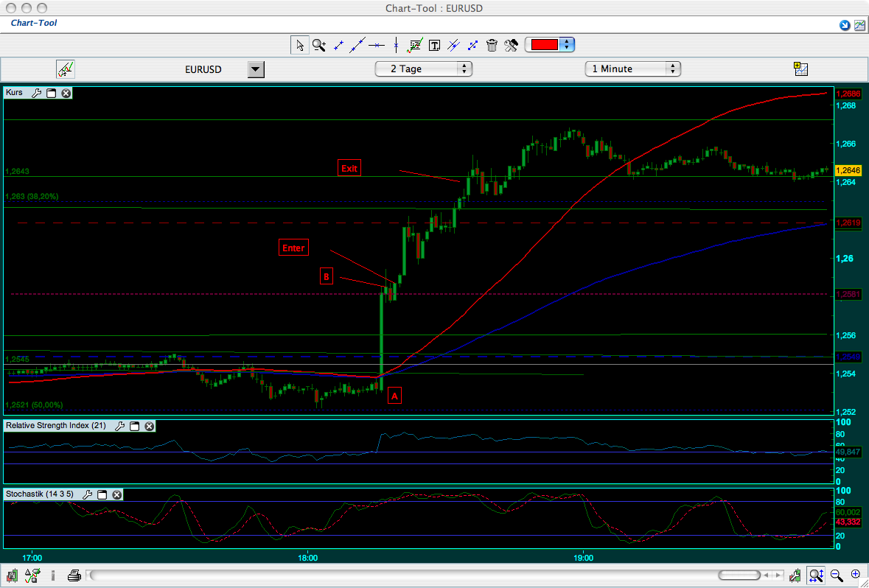Select the extended trend line tool

pyautogui.click(x=357, y=45)
